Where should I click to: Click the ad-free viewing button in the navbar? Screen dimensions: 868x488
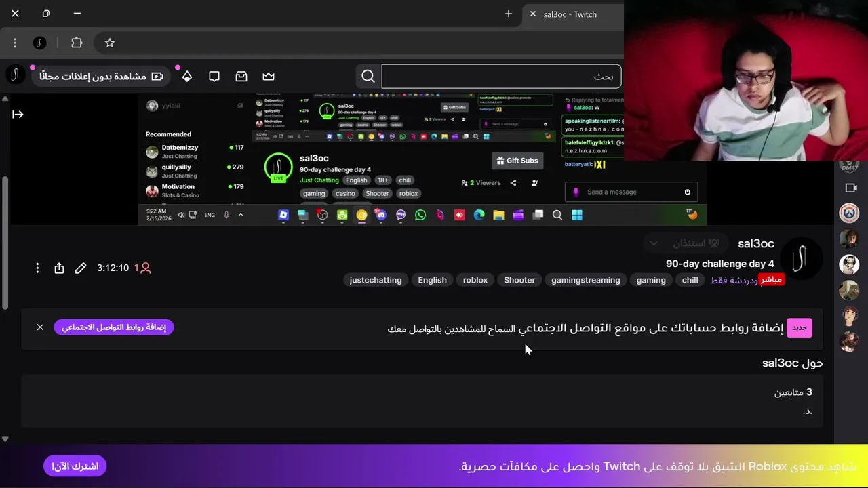100,76
